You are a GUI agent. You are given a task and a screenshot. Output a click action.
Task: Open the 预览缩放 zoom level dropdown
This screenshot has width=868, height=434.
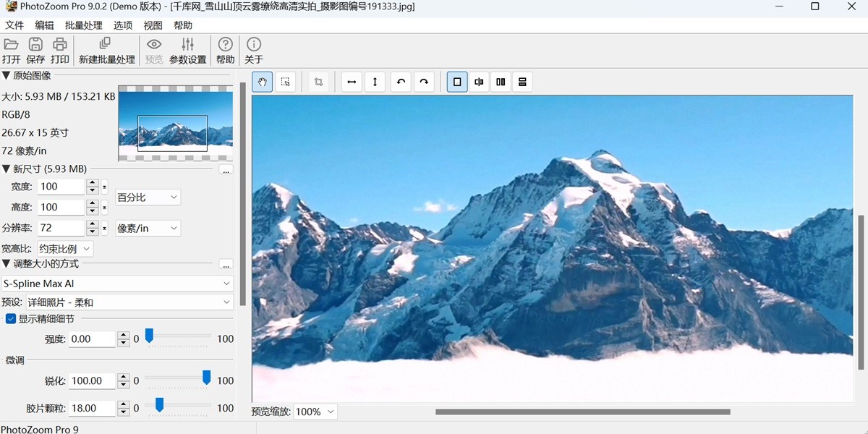pos(314,411)
